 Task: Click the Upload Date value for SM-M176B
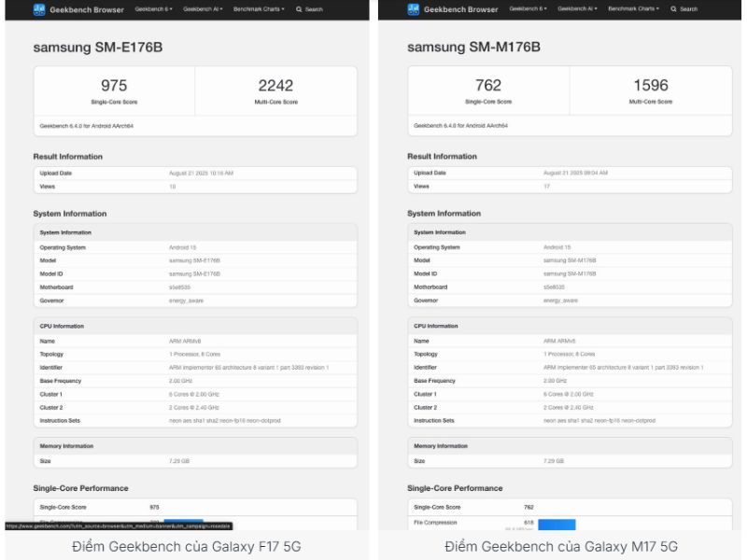pyautogui.click(x=575, y=173)
